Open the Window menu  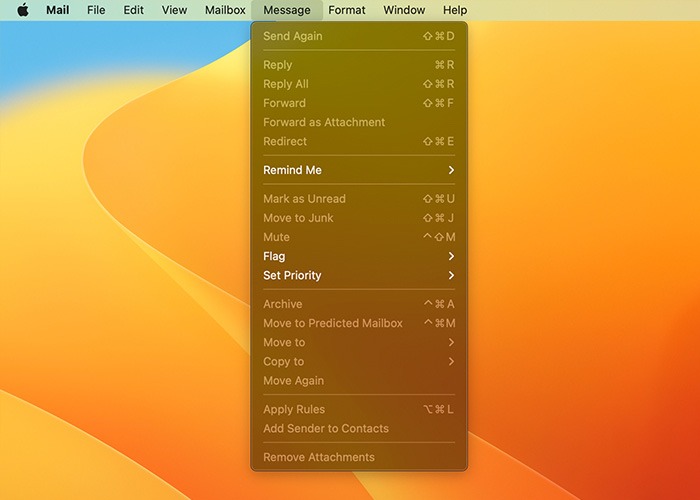point(404,10)
